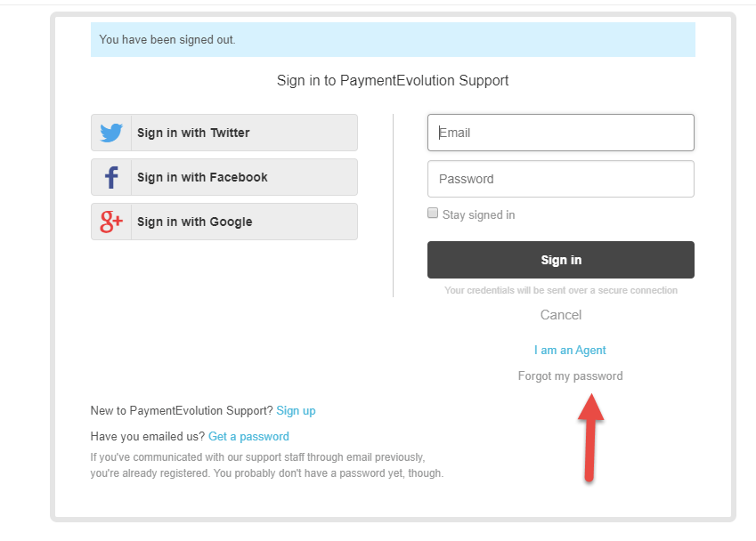756x541 pixels.
Task: Click Sign in with Twitter
Action: point(224,132)
